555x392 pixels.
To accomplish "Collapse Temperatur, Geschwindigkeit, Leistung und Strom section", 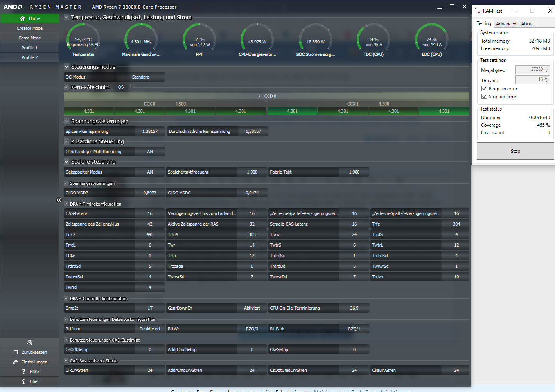I will coord(66,17).
